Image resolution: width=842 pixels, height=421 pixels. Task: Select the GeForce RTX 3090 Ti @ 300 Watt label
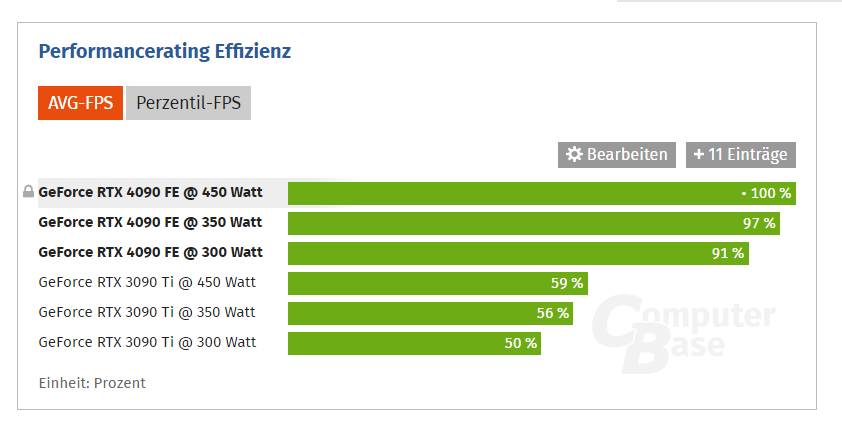147,342
